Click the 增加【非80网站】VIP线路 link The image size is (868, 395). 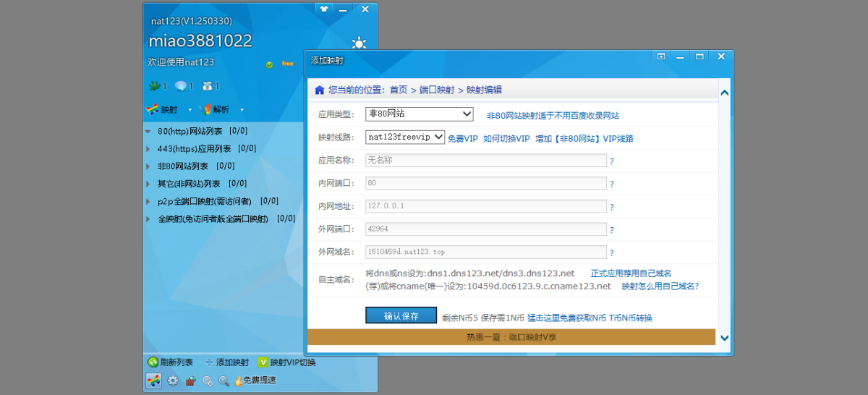click(584, 138)
